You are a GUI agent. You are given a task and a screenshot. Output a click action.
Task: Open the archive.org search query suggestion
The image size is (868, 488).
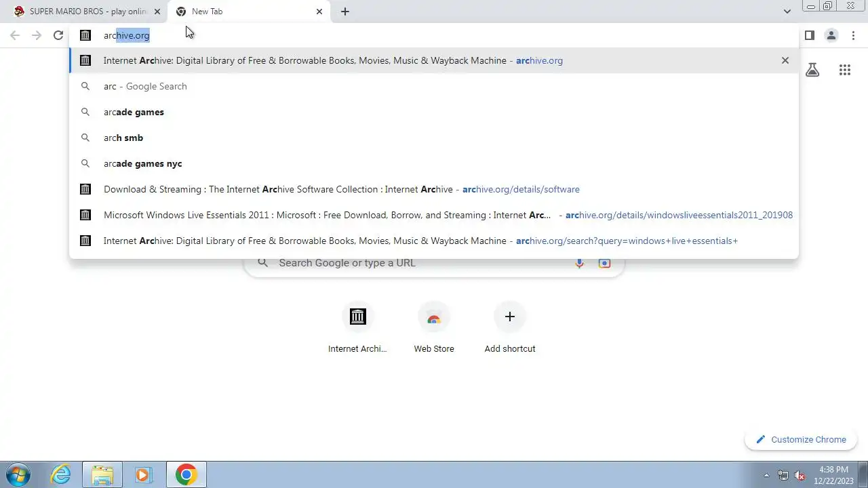coord(434,241)
